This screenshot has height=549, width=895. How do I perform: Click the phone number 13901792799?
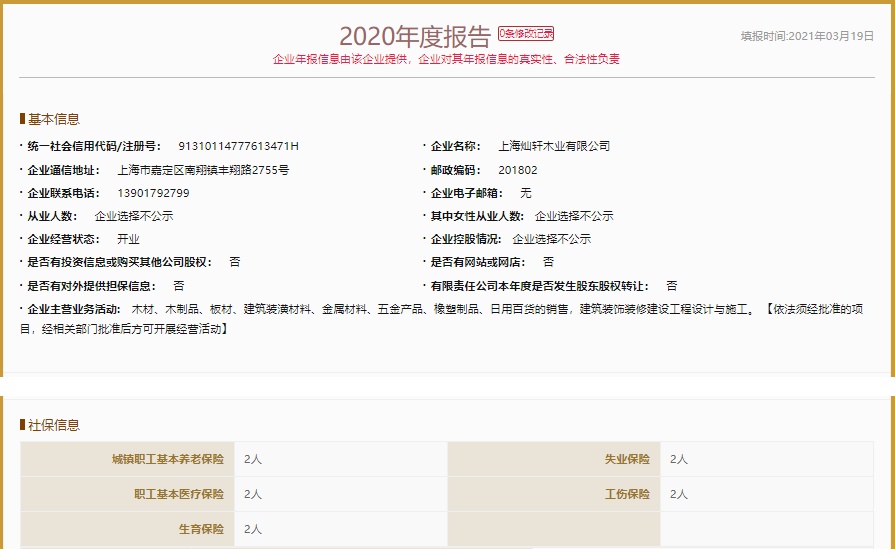153,193
